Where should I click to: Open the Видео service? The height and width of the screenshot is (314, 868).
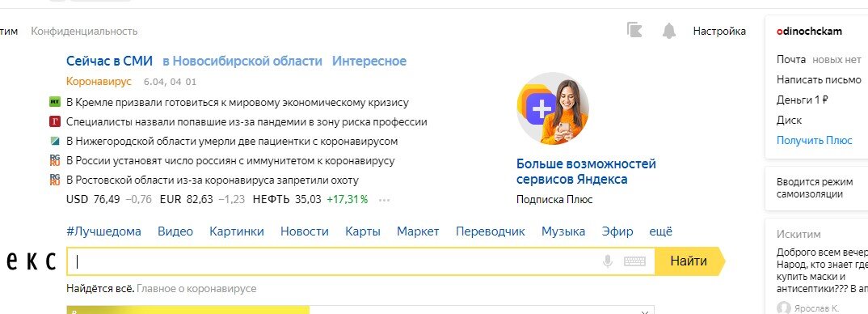pos(175,231)
